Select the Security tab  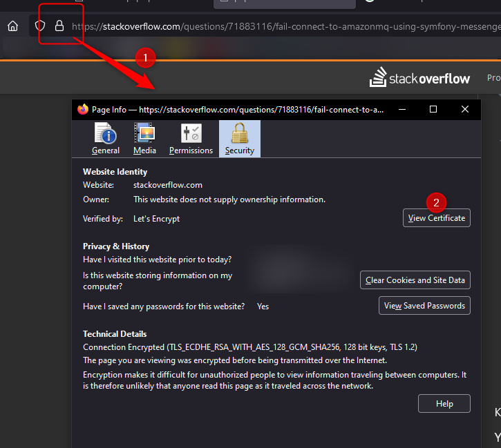coord(240,139)
